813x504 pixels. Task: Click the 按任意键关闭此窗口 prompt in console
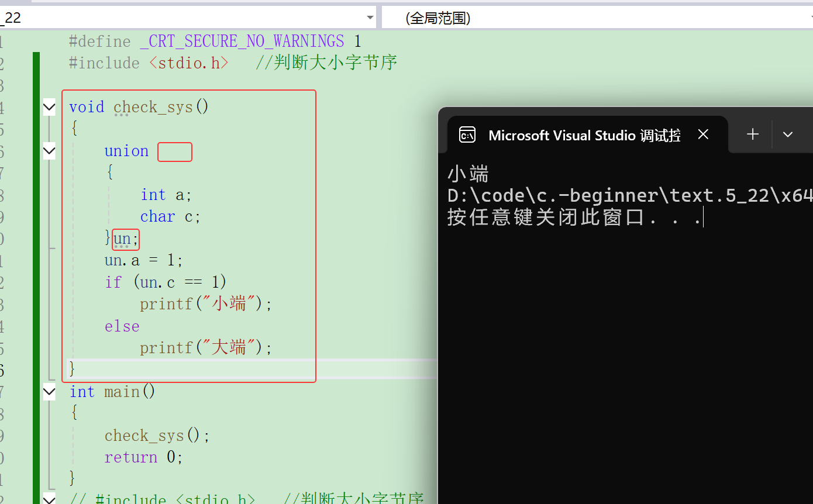tap(574, 217)
